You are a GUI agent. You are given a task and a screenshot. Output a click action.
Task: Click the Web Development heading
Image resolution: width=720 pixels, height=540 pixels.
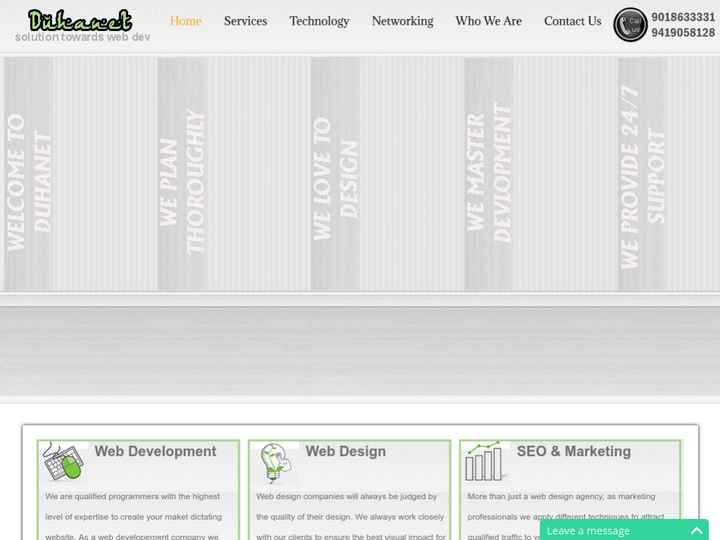[155, 452]
